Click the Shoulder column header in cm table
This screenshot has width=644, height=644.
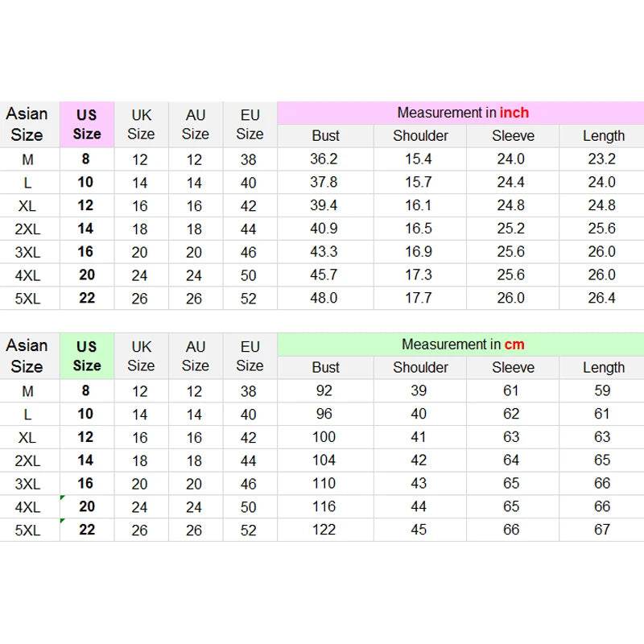tap(419, 368)
